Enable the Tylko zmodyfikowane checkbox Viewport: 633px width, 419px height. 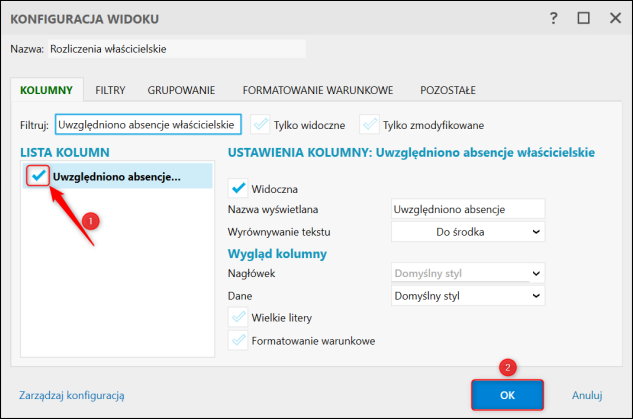tap(369, 124)
